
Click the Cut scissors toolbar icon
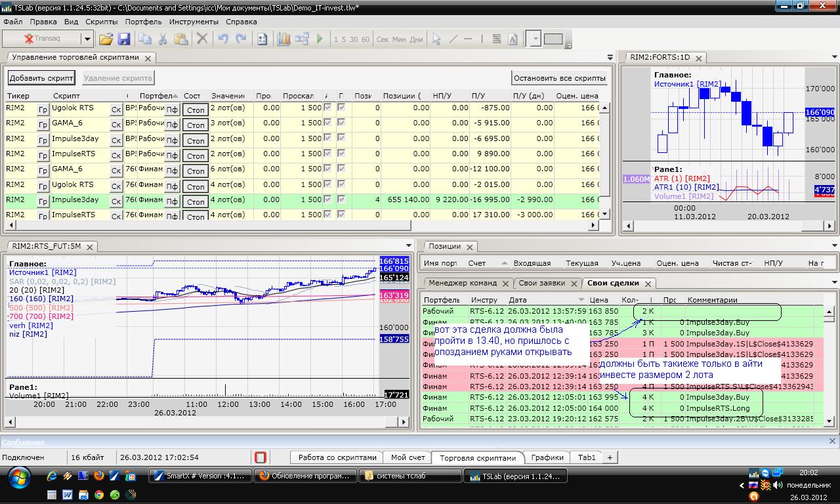point(163,39)
